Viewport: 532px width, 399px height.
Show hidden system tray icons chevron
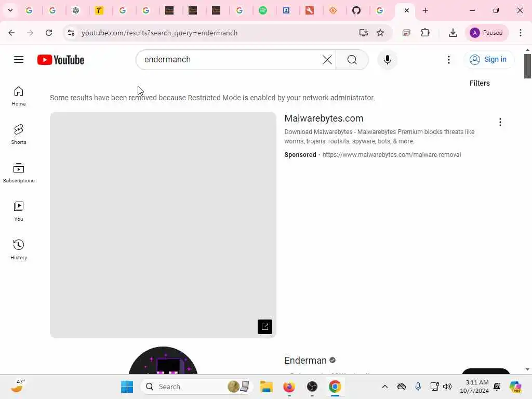coord(385,387)
